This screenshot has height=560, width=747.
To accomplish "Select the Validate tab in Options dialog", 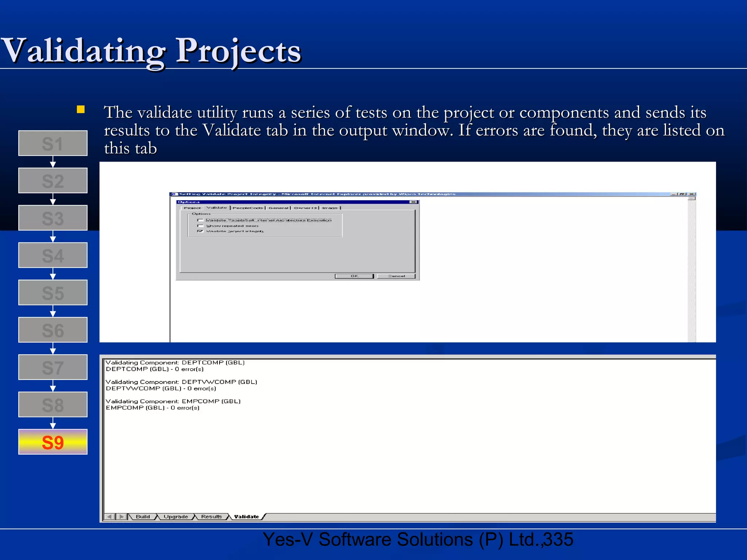I will 217,207.
